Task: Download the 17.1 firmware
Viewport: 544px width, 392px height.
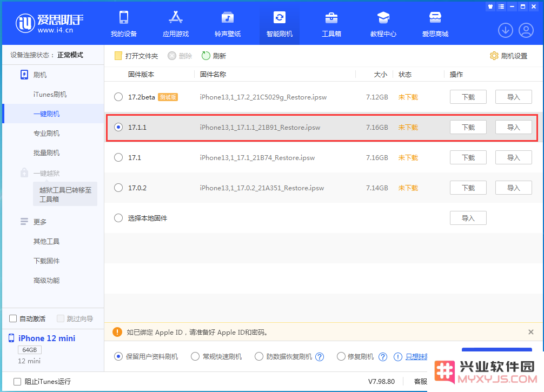Action: click(x=468, y=157)
